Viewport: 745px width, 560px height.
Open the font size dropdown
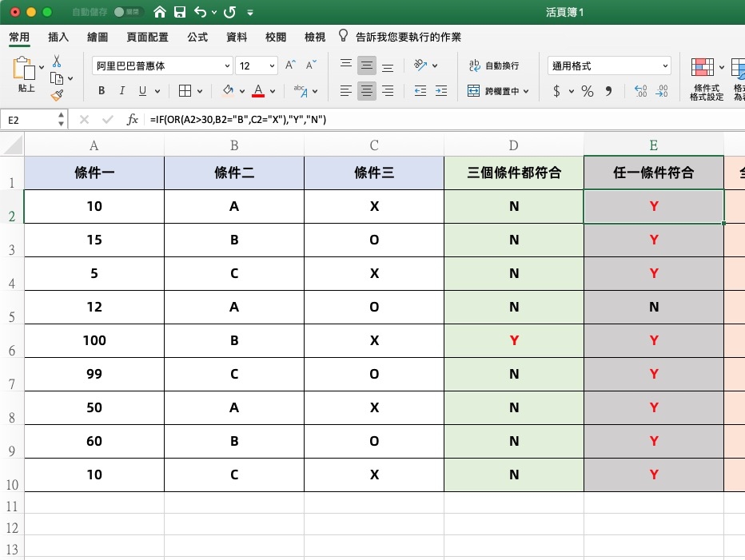tap(272, 66)
